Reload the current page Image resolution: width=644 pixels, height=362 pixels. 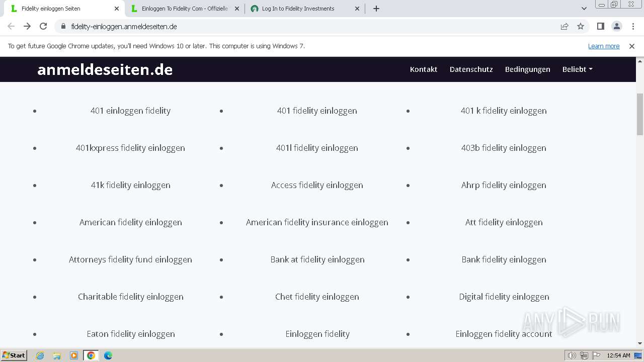pyautogui.click(x=43, y=26)
